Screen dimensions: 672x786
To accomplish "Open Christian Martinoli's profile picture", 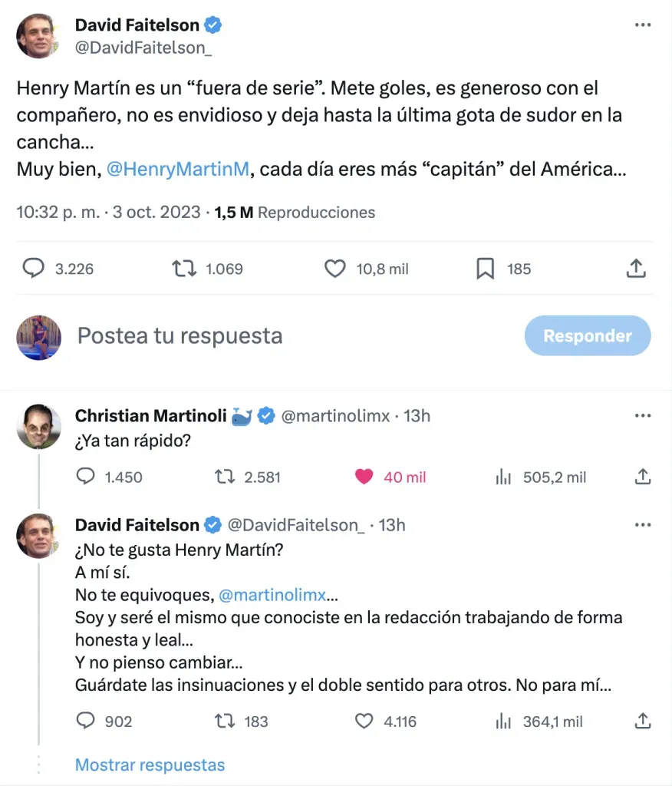I will point(38,426).
